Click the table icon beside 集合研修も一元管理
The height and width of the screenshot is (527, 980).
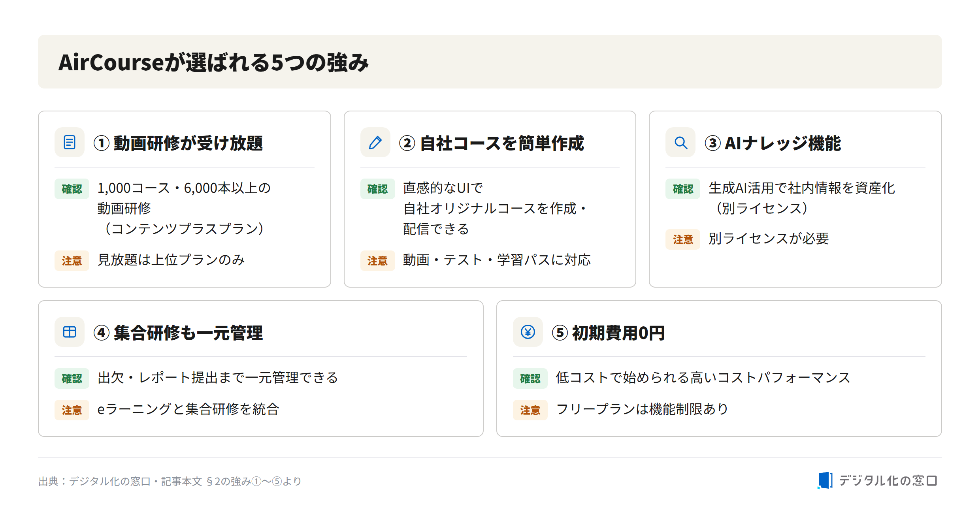[70, 332]
